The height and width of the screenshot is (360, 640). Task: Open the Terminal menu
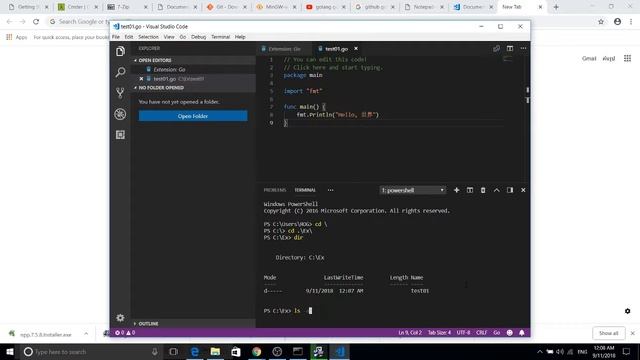pos(220,37)
